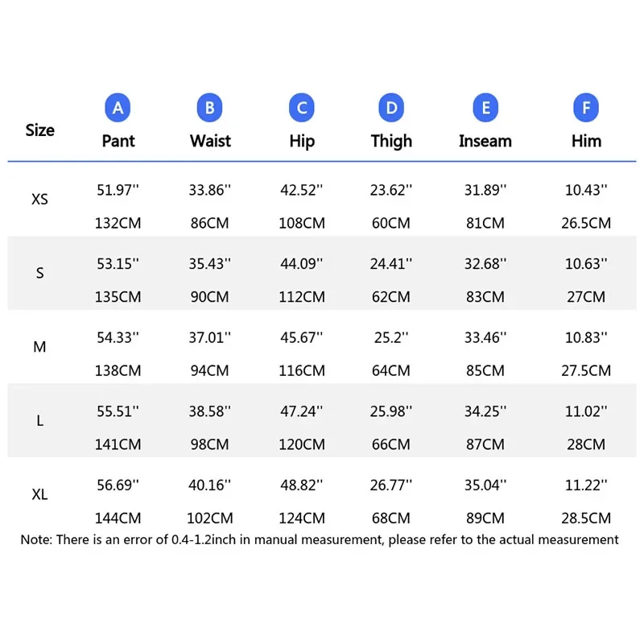Click the XS size row label
The width and height of the screenshot is (644, 644).
point(39,199)
